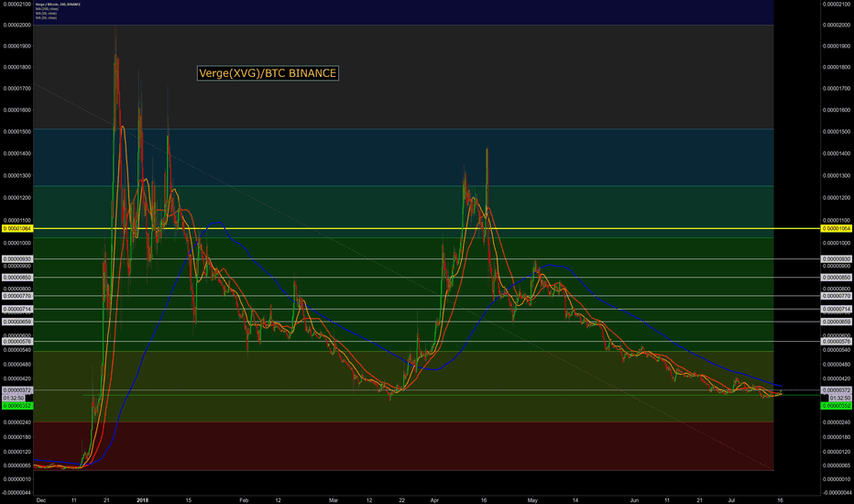The image size is (854, 504).
Task: Click 0.00001400 on the right price scale
Action: (837, 154)
